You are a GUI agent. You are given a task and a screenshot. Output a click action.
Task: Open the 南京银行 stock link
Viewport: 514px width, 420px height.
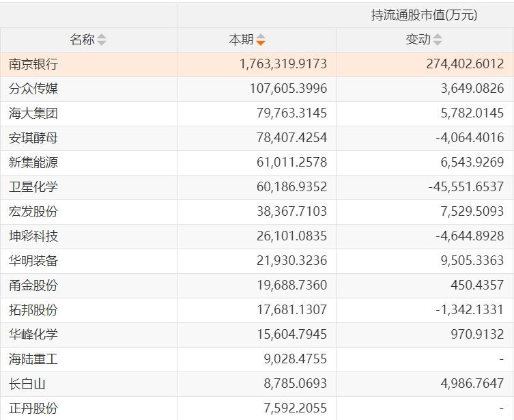(33, 64)
